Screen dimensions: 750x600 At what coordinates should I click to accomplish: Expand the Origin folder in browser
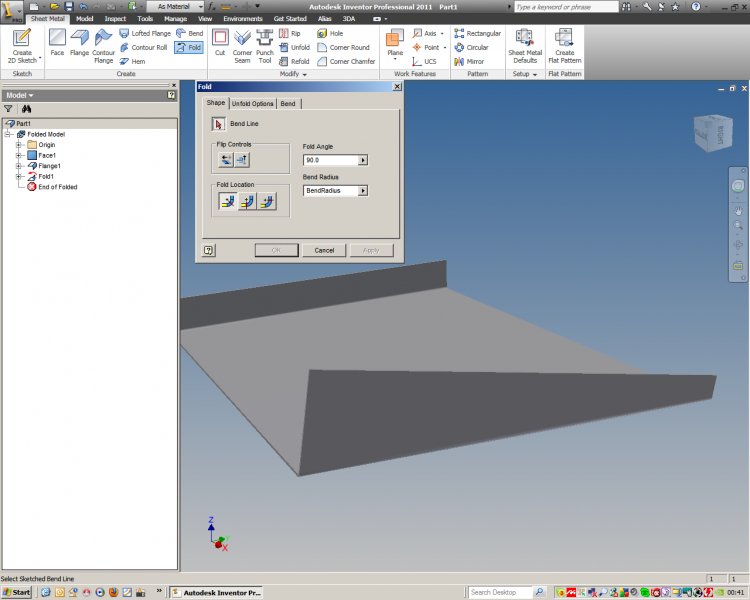tap(18, 144)
